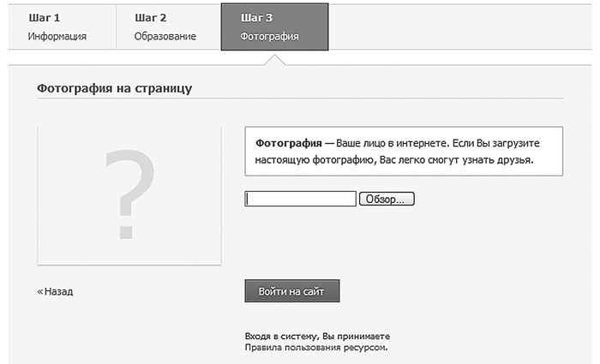The width and height of the screenshot is (600, 364).
Task: Click the heading Фотография на страницу
Action: 114,88
